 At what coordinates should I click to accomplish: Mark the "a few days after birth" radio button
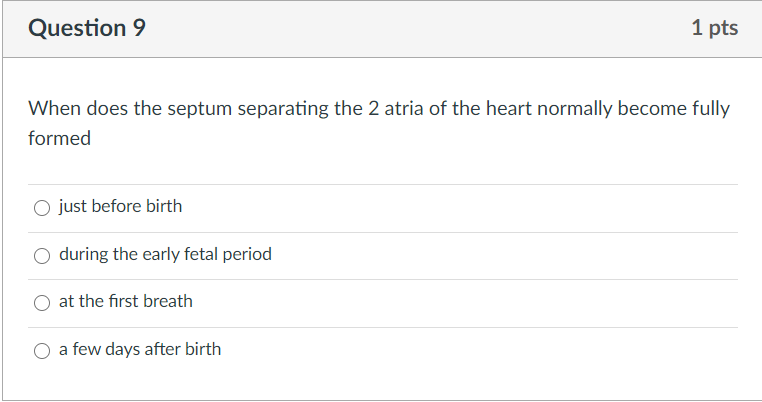coord(42,350)
